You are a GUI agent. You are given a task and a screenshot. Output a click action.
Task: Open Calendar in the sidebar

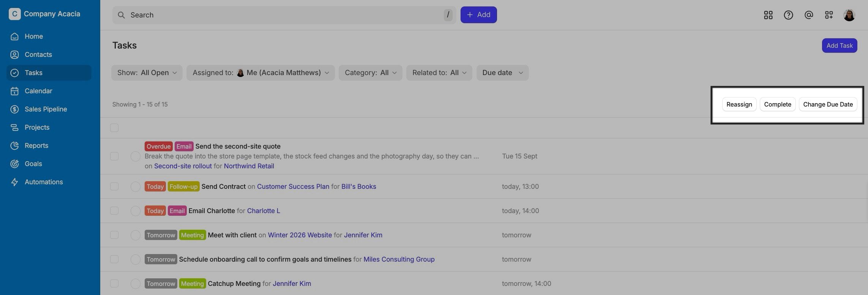click(x=49, y=91)
